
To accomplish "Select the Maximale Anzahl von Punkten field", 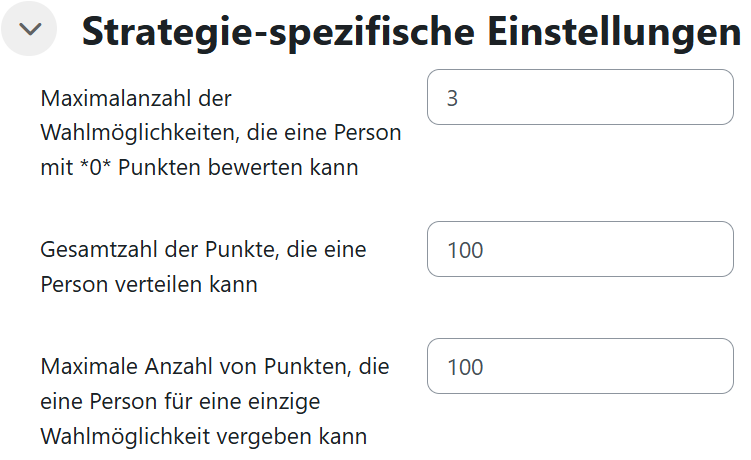I will (x=580, y=366).
